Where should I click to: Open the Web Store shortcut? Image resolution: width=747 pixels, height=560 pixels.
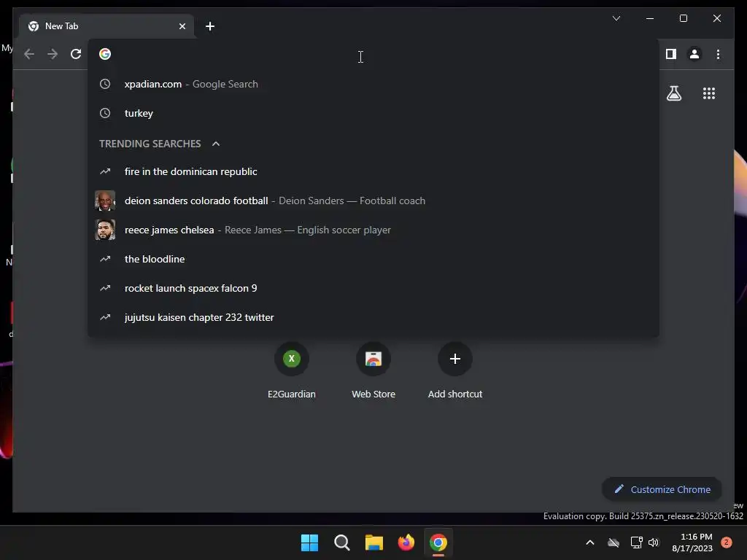(373, 371)
